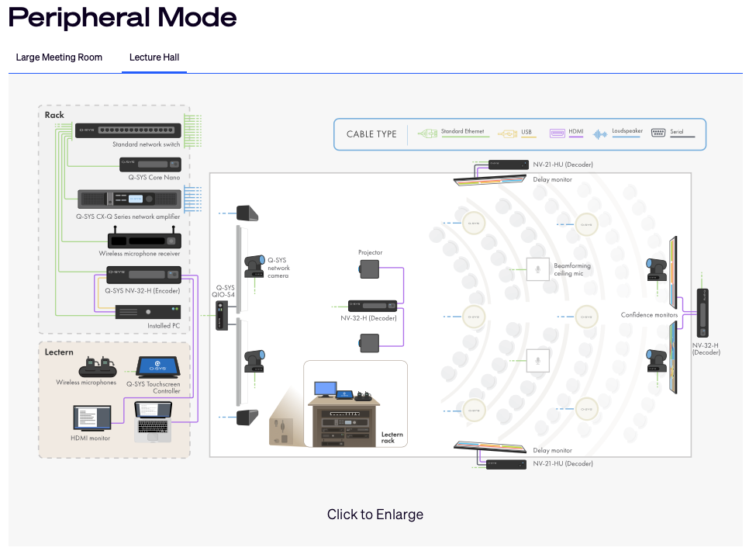Click the 'Rack' section heading
Screen dimensions: 756x558
coord(54,115)
